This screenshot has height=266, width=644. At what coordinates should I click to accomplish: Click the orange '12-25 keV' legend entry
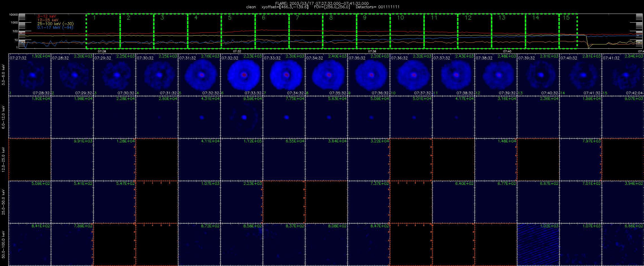click(x=48, y=20)
